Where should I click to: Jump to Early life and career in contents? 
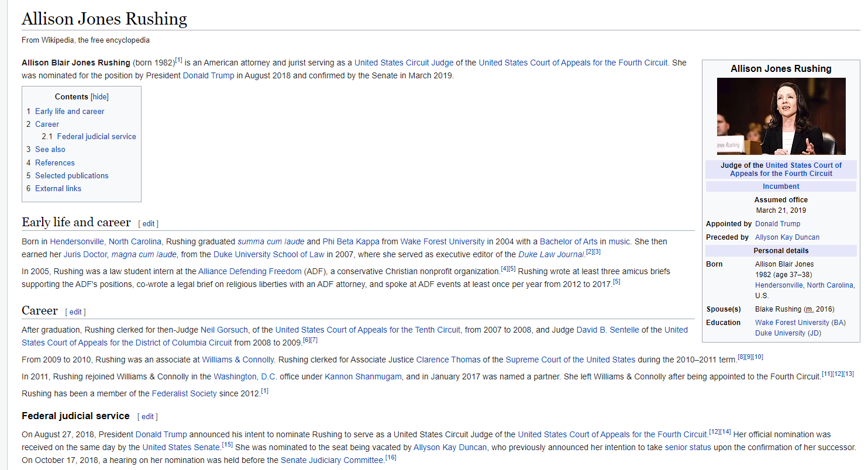70,111
